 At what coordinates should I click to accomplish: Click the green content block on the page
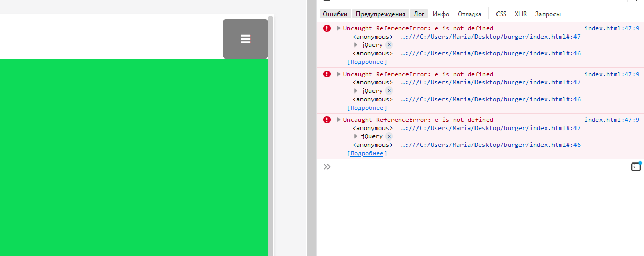tap(134, 157)
